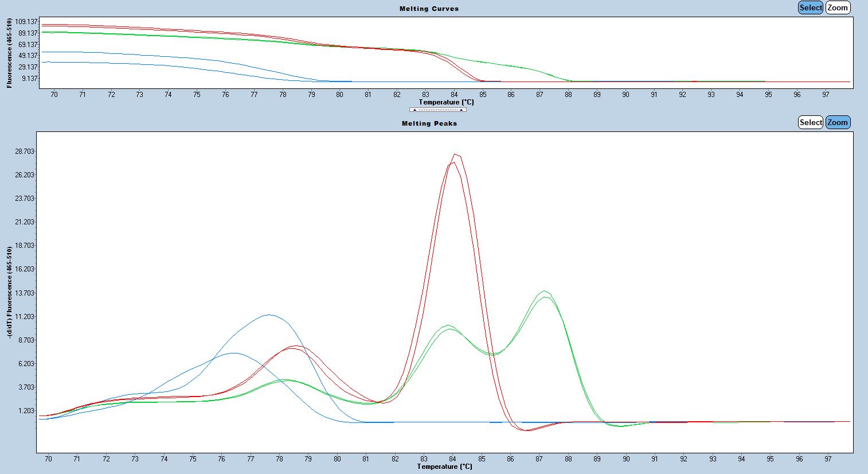Click the green peak top near 84°C
Screen dimensions: 868x474
pyautogui.click(x=449, y=326)
